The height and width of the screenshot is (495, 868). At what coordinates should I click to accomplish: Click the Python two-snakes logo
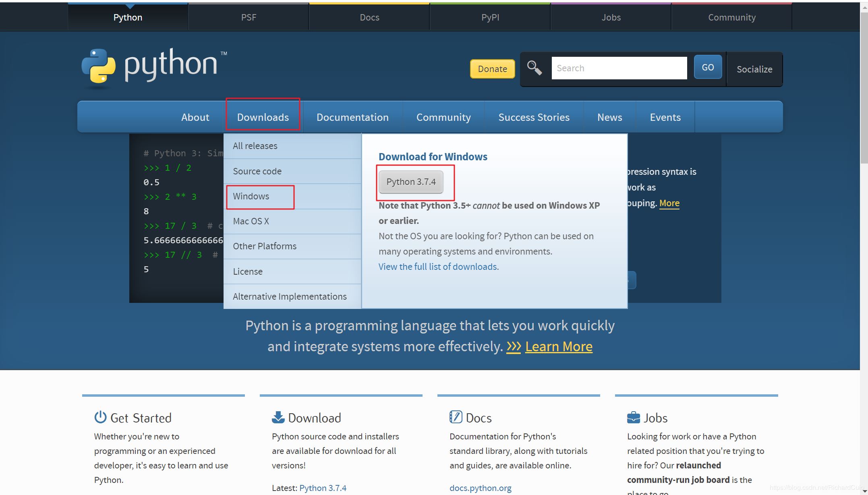98,67
